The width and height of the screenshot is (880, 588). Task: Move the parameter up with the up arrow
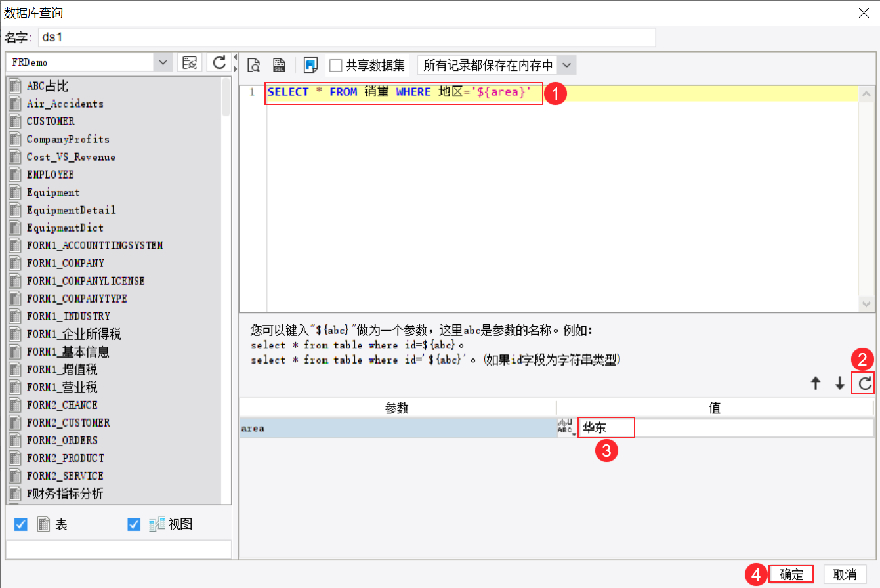(816, 384)
